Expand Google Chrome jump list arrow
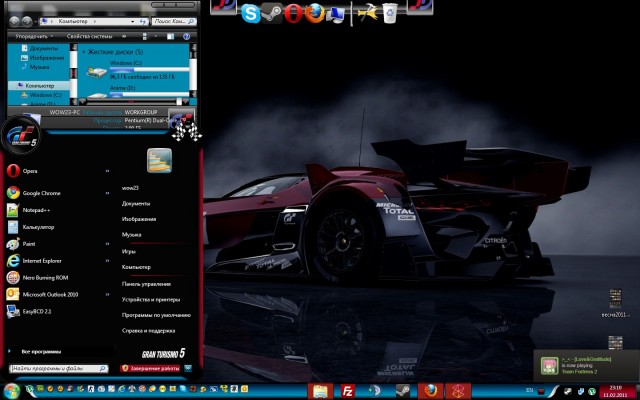 107,193
